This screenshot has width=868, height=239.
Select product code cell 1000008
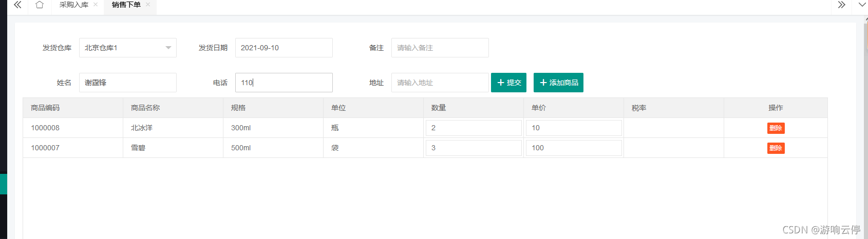(73, 128)
